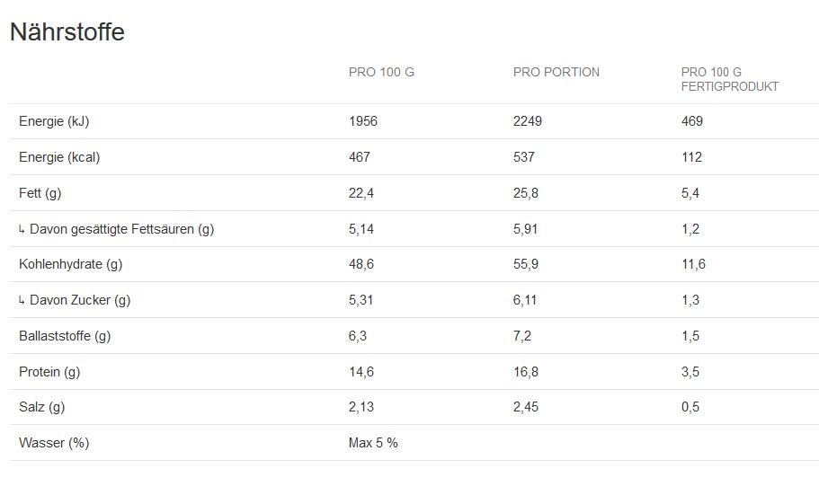Select the PRO 100 G FERTIGPRODUKT header

click(x=729, y=79)
